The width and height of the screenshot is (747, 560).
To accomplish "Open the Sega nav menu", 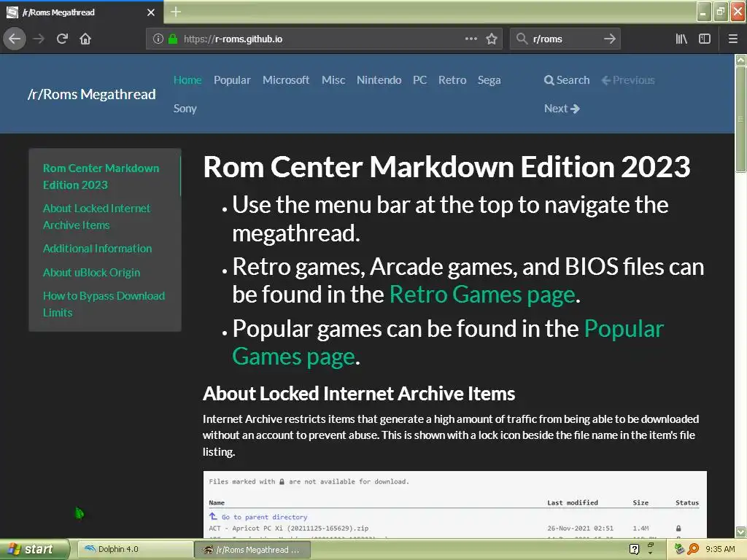I will [489, 80].
